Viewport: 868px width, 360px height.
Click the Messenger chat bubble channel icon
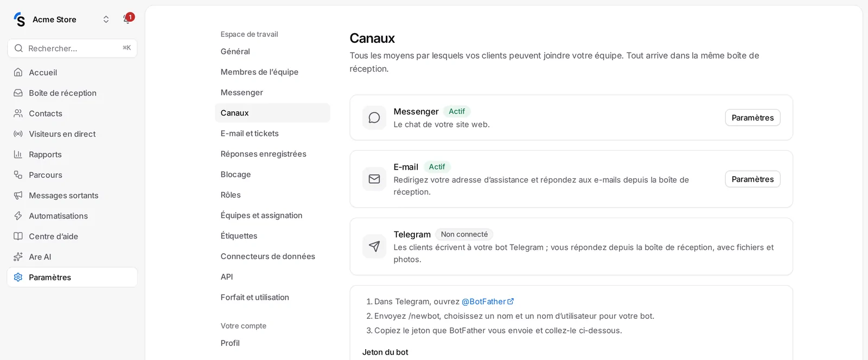[374, 118]
